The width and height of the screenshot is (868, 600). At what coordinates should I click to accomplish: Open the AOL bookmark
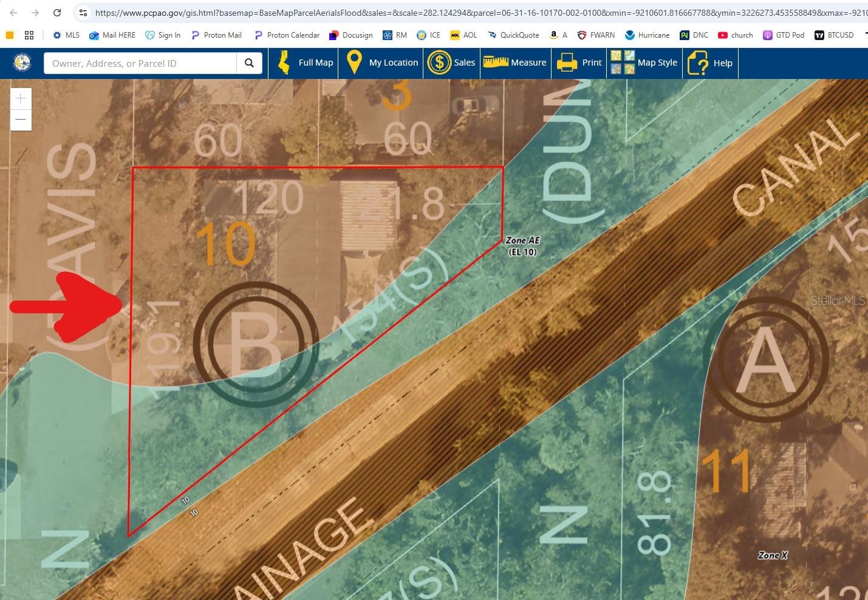pos(463,35)
